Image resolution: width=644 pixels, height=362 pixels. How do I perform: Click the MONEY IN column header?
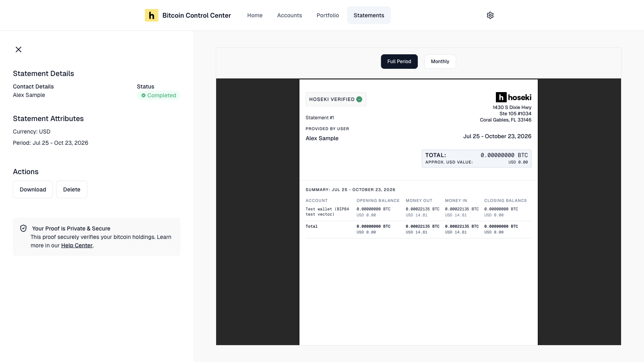tap(456, 201)
